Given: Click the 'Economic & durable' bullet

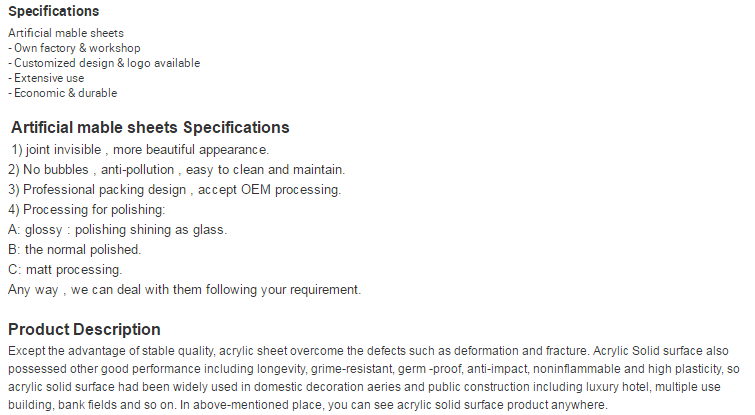Looking at the screenshot, I should click(63, 93).
